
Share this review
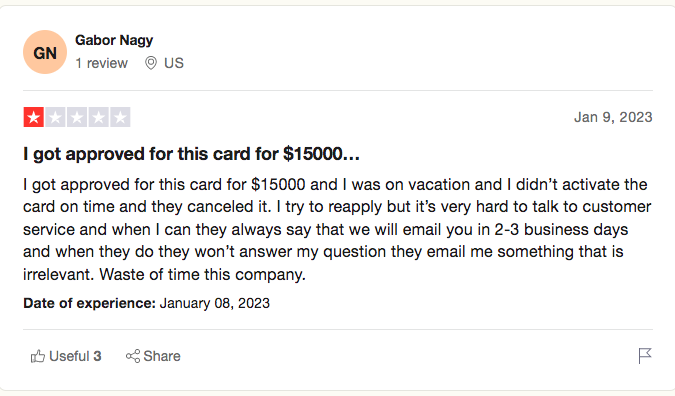coord(153,356)
